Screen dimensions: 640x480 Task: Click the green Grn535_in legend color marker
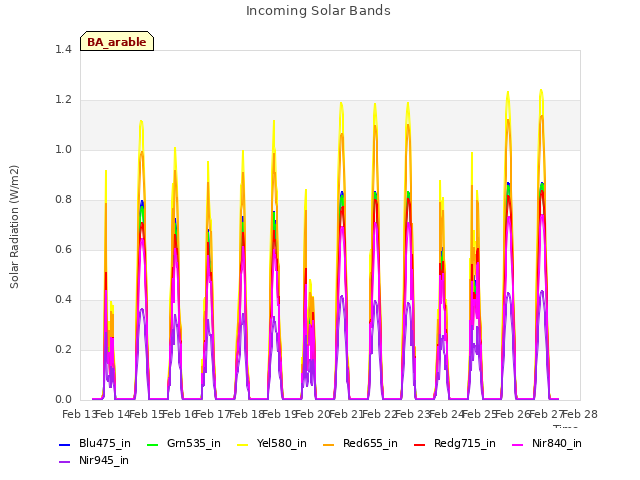point(152,444)
